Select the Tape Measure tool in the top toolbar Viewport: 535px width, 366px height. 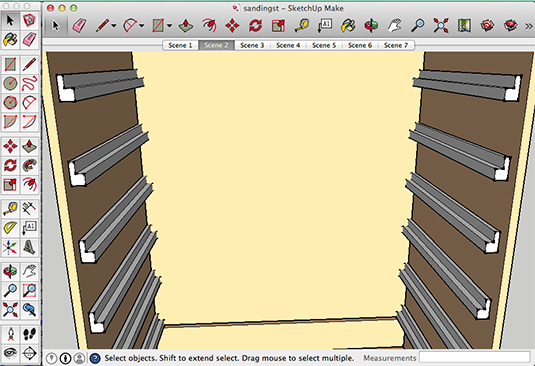pos(302,26)
